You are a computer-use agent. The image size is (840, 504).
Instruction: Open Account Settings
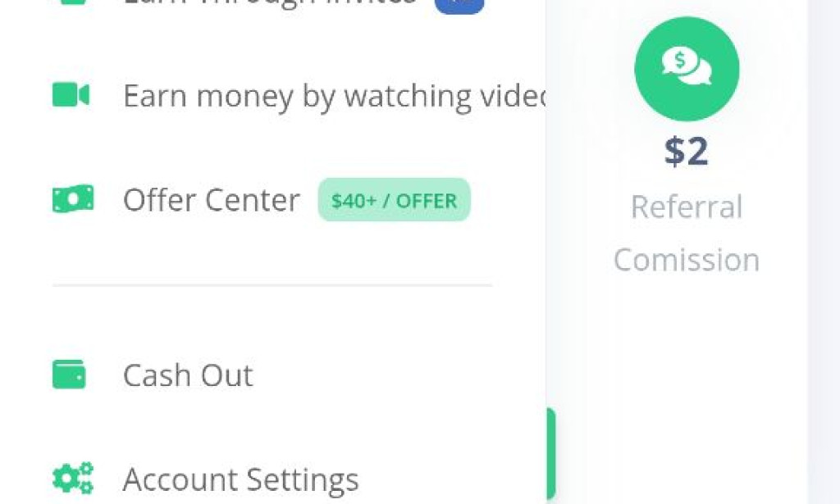tap(240, 479)
